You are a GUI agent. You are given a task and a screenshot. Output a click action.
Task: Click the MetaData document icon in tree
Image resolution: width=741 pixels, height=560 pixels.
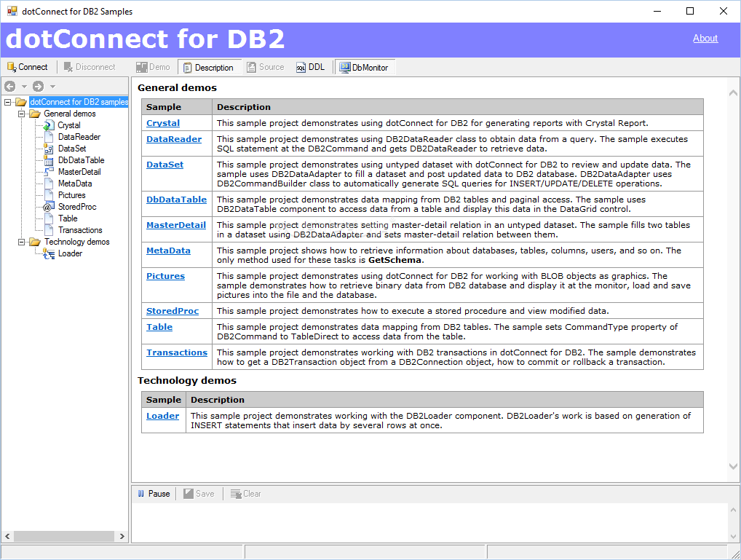click(x=49, y=184)
